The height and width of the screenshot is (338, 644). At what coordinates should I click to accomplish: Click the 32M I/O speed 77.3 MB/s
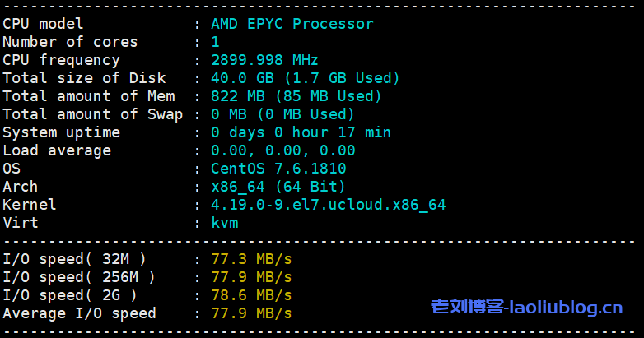(251, 259)
